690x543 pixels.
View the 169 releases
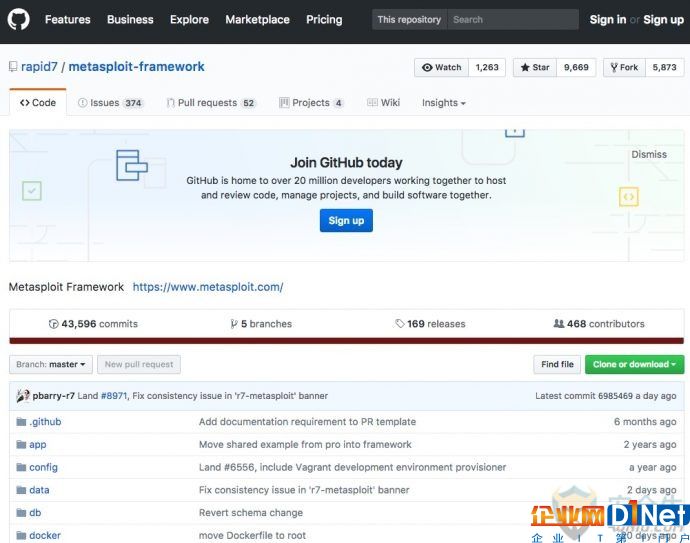point(430,324)
